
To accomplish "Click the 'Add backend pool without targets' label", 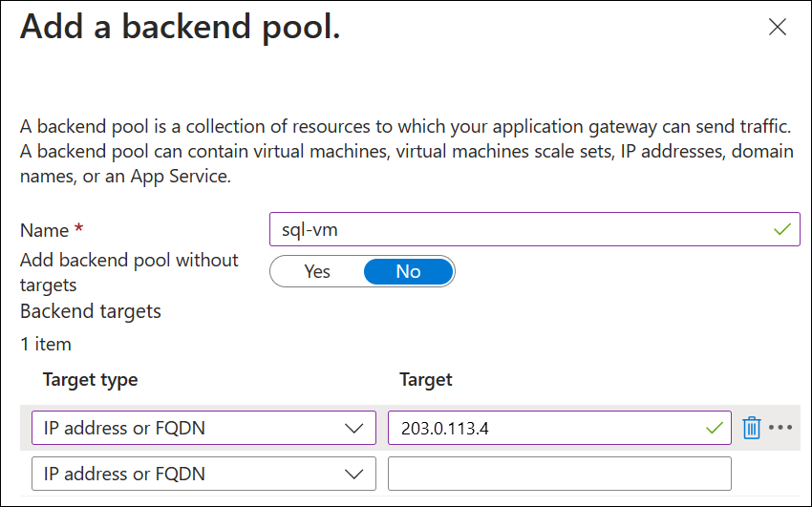I will pos(129,272).
